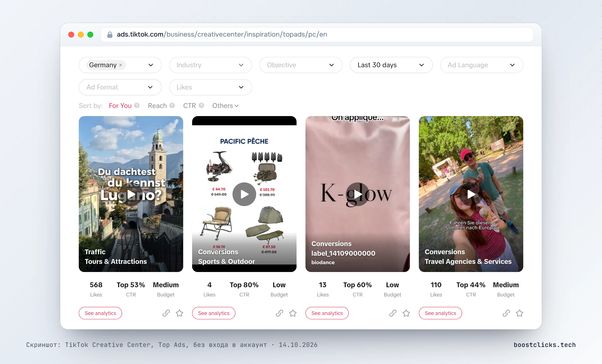See analytics for the Pacific Pêche ad
602x364 pixels.
pyautogui.click(x=214, y=313)
